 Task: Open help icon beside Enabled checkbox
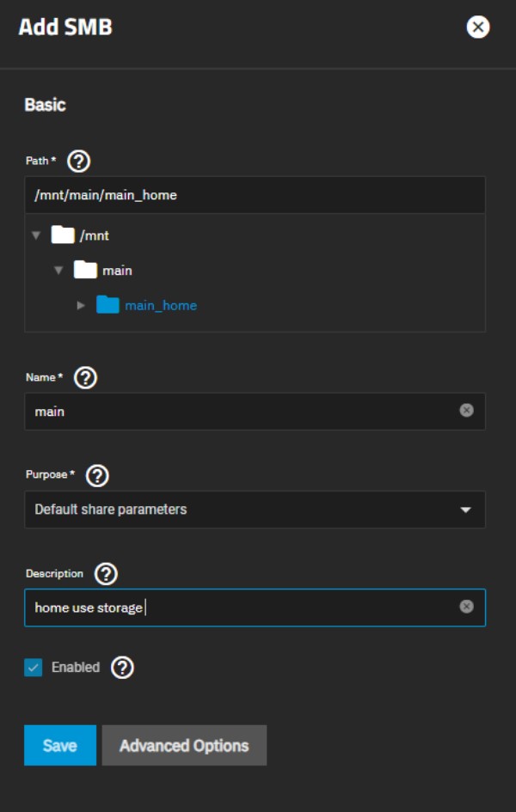coord(123,668)
